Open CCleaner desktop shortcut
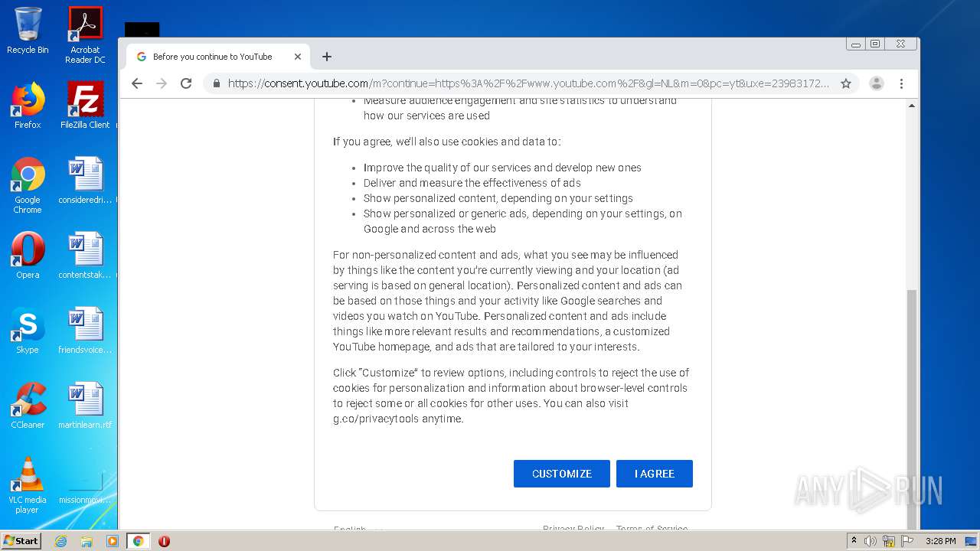The width and height of the screenshot is (980, 551). coord(28,406)
